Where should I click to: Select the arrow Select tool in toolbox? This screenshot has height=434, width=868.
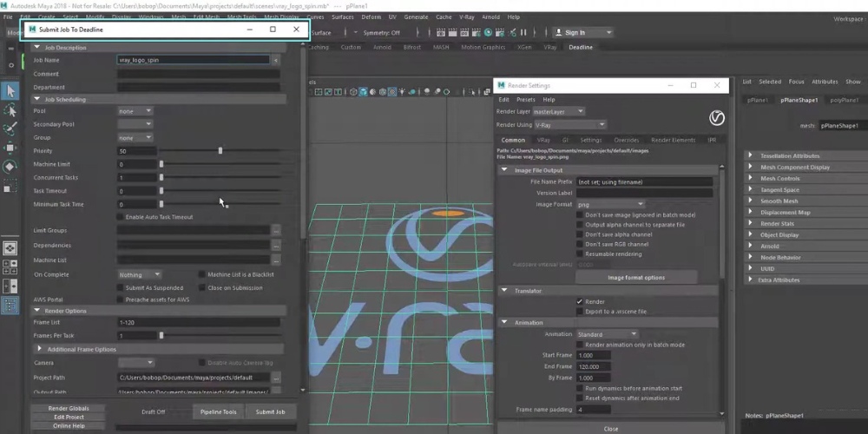(x=10, y=91)
